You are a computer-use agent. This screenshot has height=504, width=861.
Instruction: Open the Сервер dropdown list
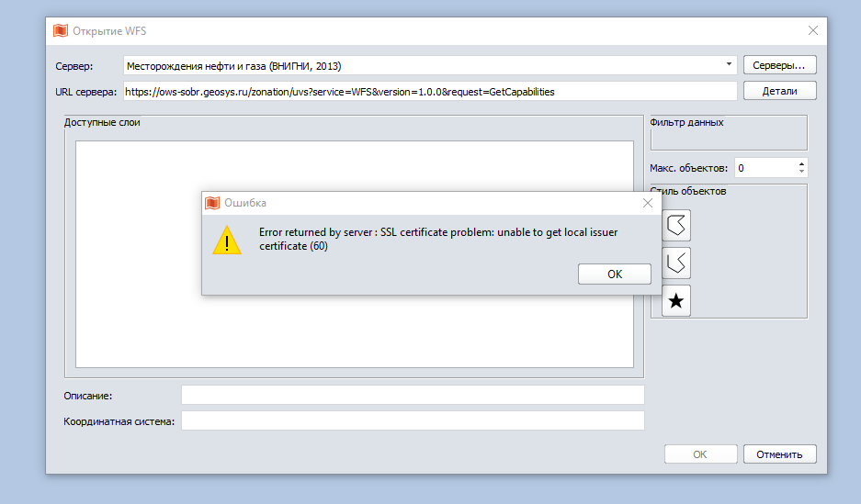[730, 65]
